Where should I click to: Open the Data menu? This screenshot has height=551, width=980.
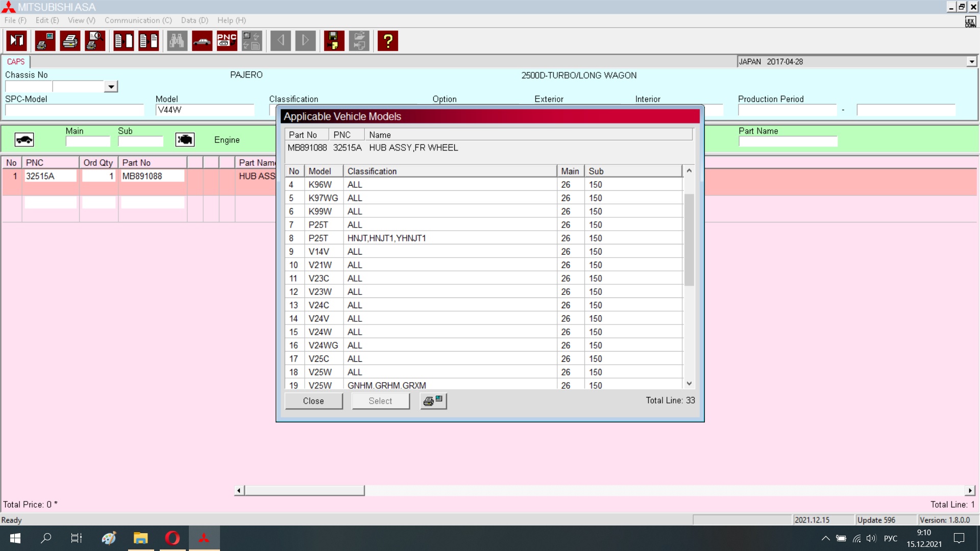tap(194, 20)
